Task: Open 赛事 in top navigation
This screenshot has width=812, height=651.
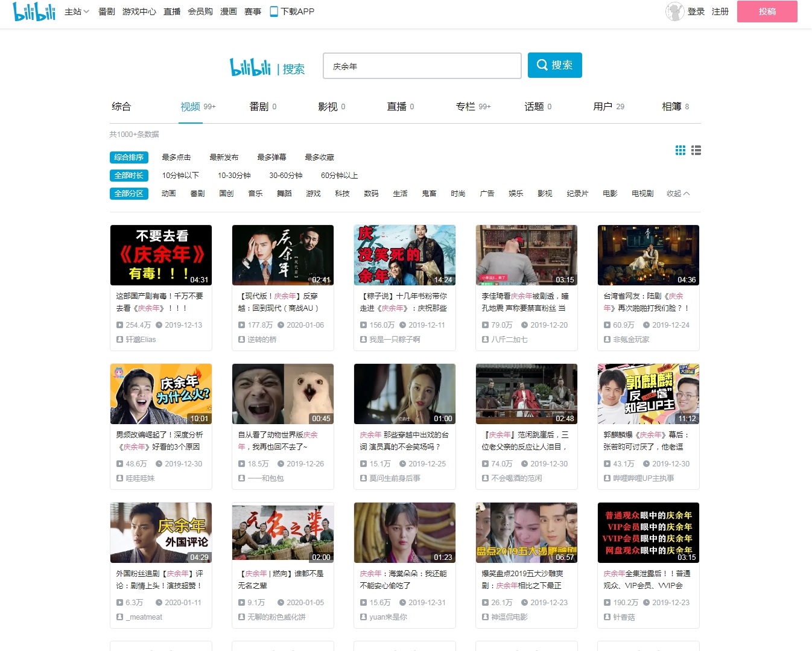Action: coord(253,11)
